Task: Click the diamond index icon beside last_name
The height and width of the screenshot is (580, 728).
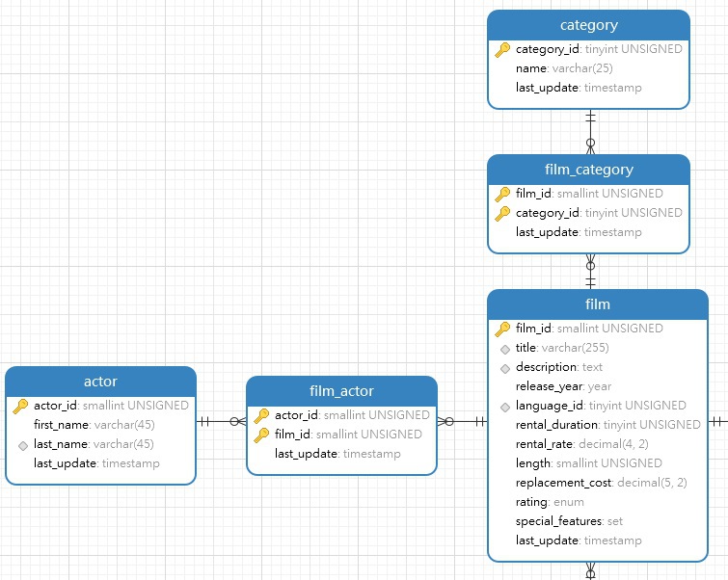Action: pyautogui.click(x=21, y=444)
